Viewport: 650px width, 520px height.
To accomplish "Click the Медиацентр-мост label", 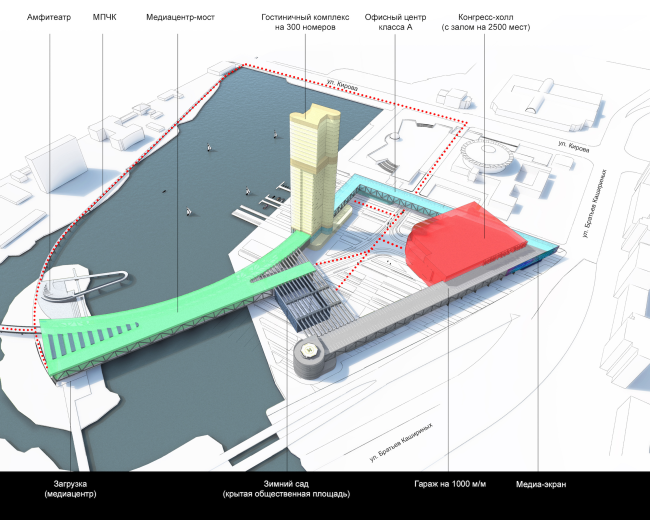I will [x=186, y=19].
